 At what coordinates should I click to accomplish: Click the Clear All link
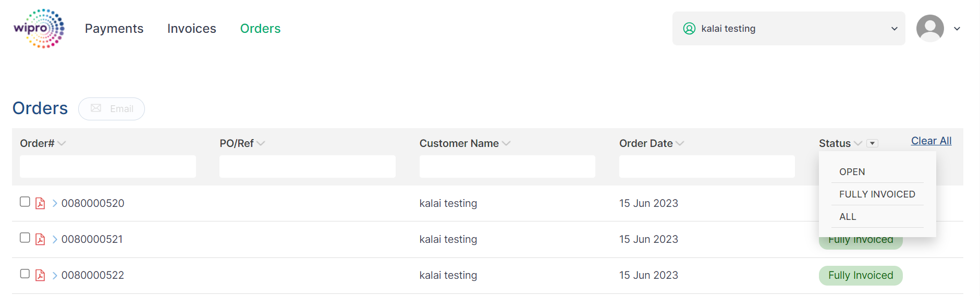tap(931, 141)
